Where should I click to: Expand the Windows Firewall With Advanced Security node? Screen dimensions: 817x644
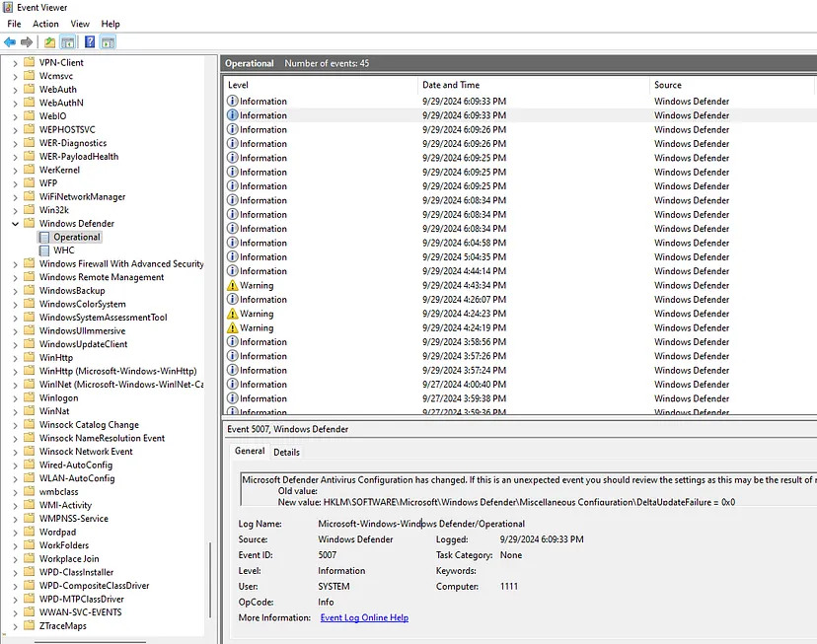(14, 263)
